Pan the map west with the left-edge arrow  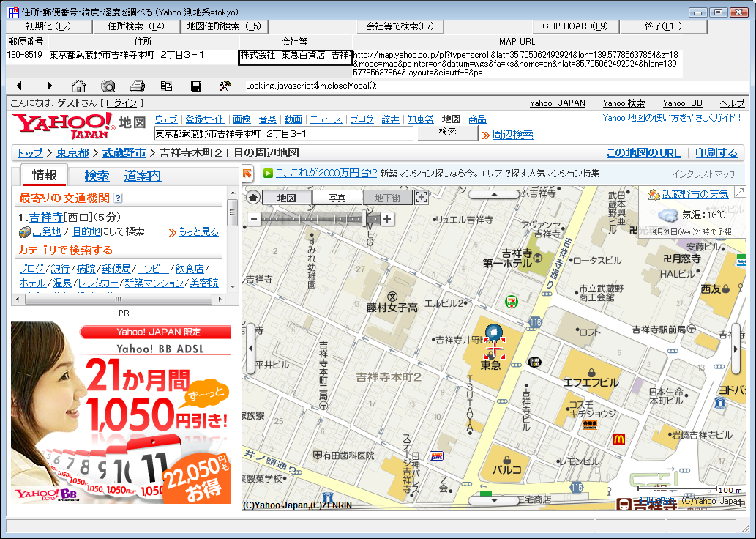[x=250, y=349]
